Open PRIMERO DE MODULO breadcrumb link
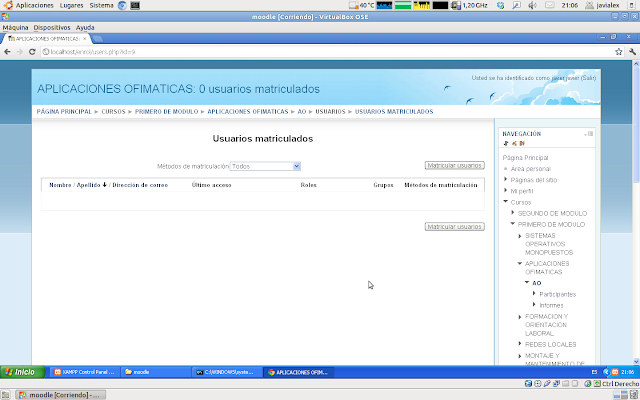640x400 pixels. (167, 111)
